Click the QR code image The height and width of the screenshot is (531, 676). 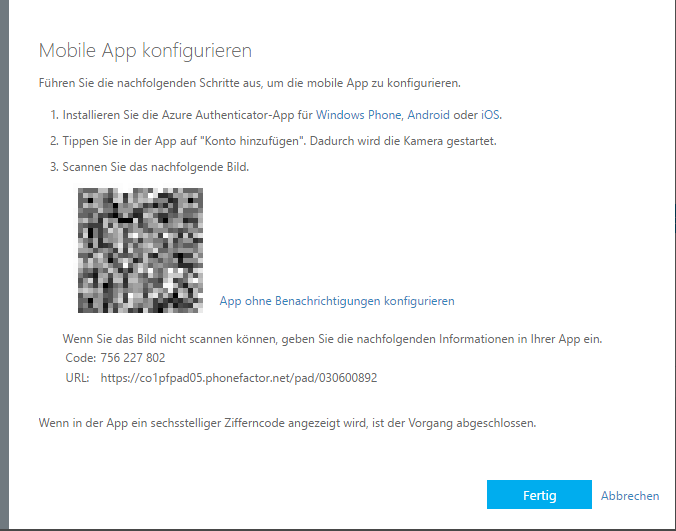(x=145, y=250)
